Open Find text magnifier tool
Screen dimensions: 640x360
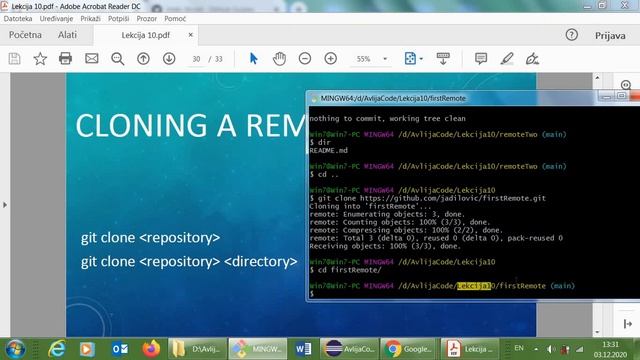[118, 59]
